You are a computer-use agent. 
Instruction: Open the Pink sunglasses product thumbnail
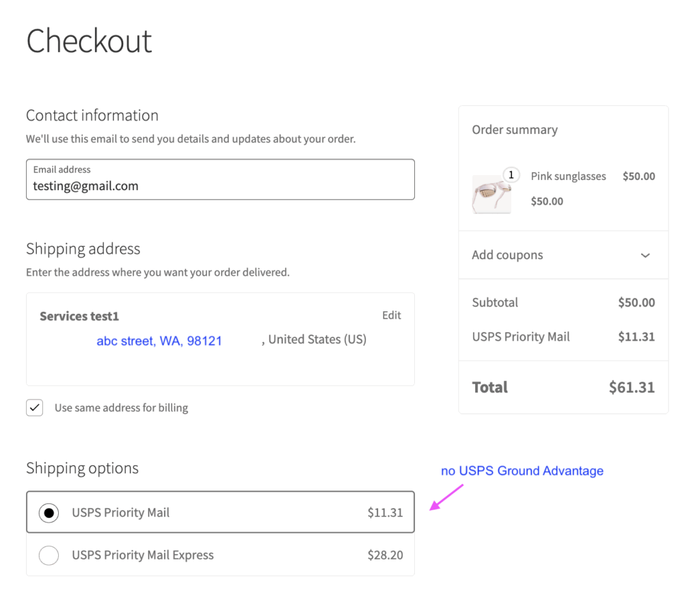[491, 194]
